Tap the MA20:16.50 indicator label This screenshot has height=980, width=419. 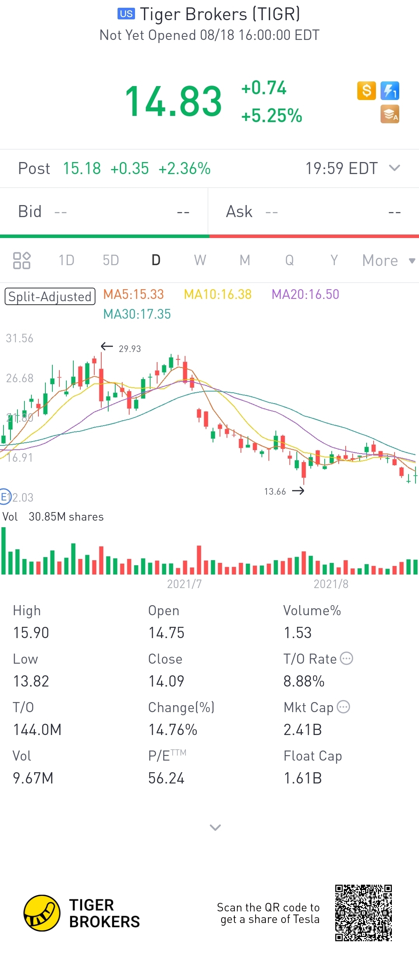point(305,294)
